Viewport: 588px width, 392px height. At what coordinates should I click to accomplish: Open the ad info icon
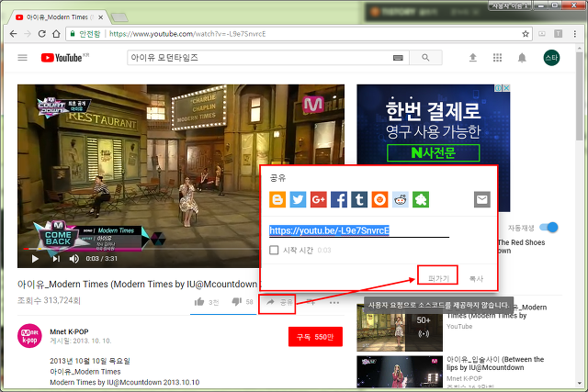pyautogui.click(x=498, y=88)
